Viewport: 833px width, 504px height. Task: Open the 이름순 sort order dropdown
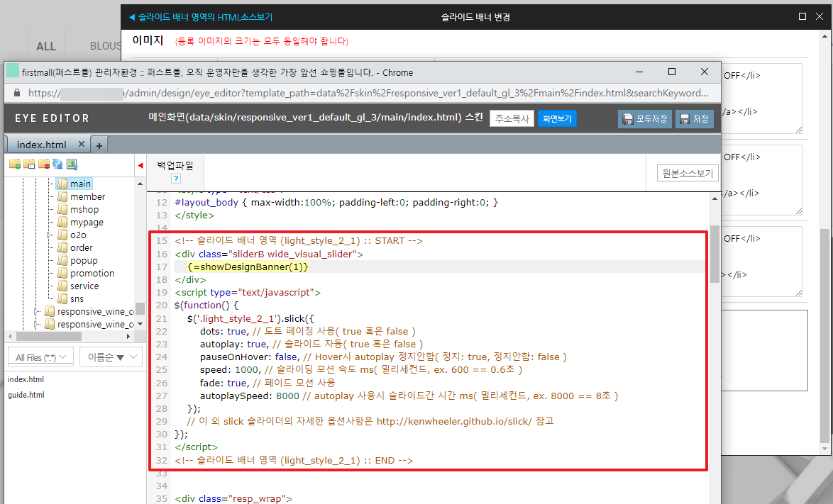(x=111, y=357)
